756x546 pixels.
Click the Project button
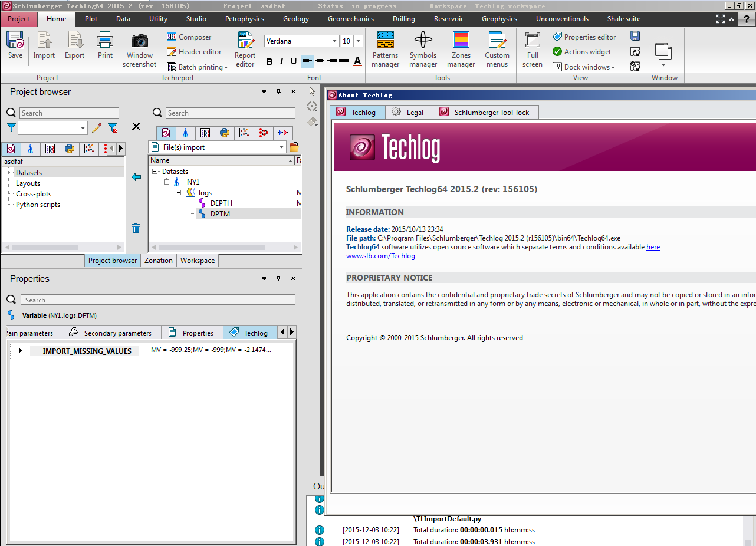(x=19, y=19)
